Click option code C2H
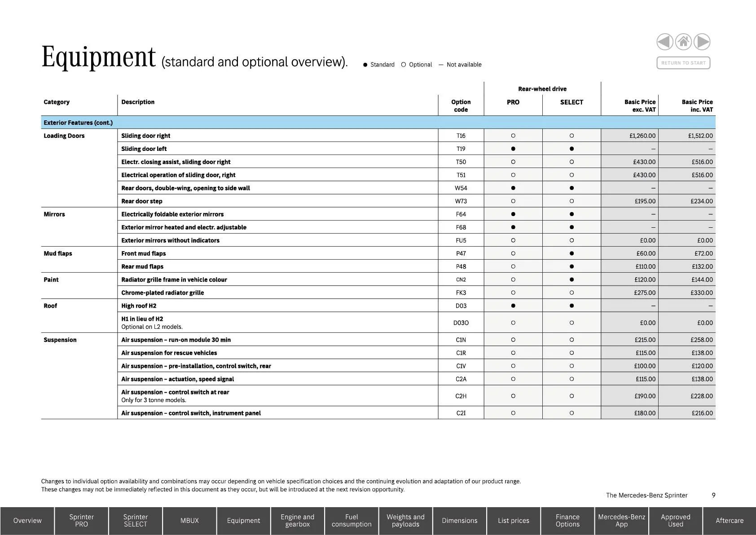The width and height of the screenshot is (756, 535). coord(461,396)
